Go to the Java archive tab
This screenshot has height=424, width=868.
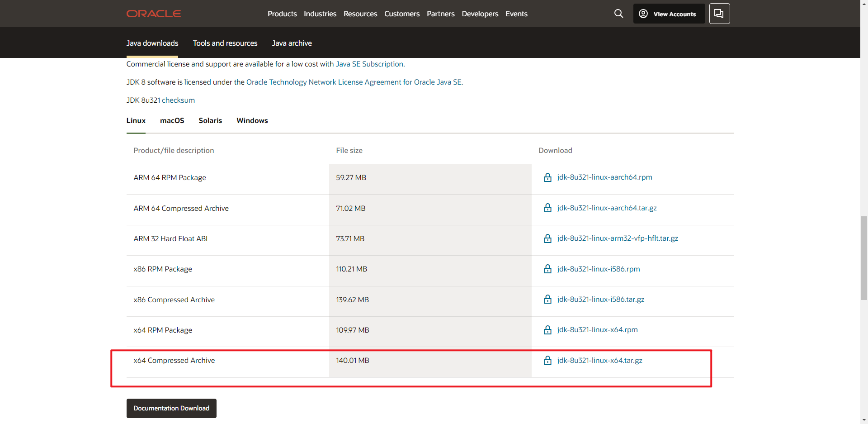pos(292,43)
